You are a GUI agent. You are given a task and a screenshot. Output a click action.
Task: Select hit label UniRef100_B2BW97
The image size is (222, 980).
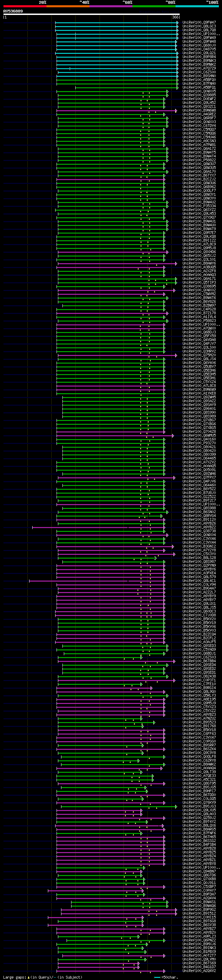[199, 306]
